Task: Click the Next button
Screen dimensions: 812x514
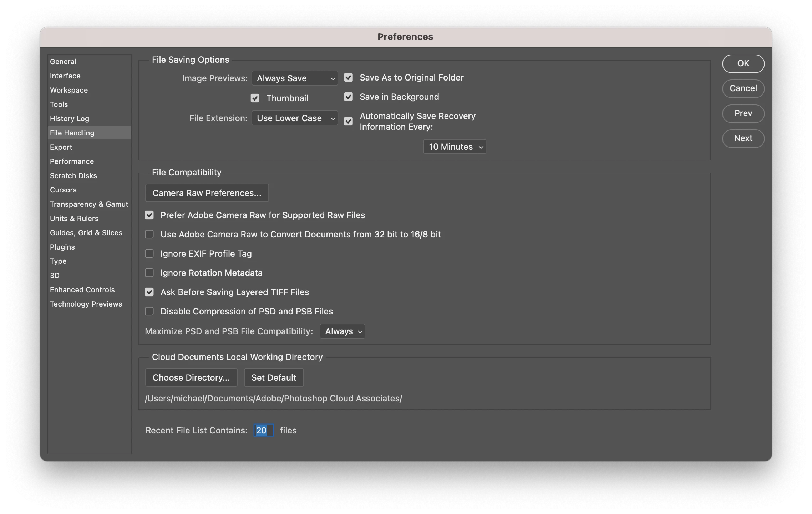Action: point(743,138)
